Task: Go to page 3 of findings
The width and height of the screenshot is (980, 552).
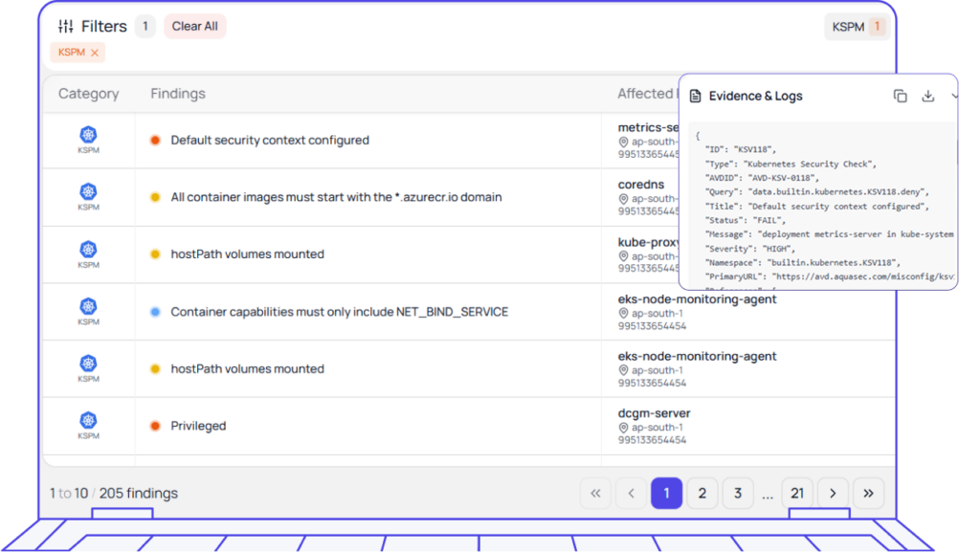Action: click(738, 494)
